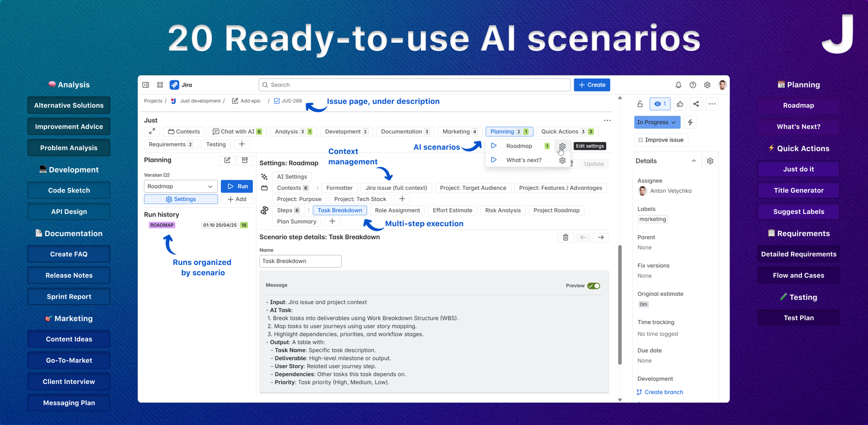The height and width of the screenshot is (425, 868).
Task: Open settings gear for What's next? scenario
Action: coord(562,161)
